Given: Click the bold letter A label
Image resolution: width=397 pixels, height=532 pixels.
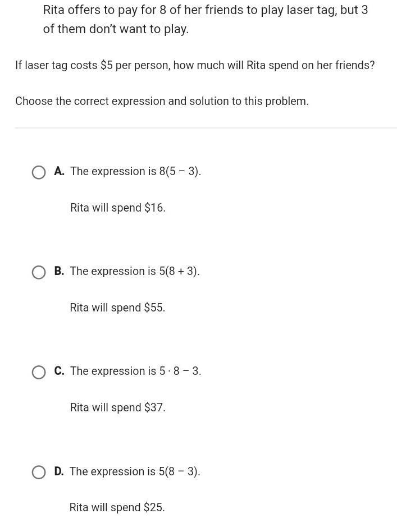Looking at the screenshot, I should (x=59, y=171).
